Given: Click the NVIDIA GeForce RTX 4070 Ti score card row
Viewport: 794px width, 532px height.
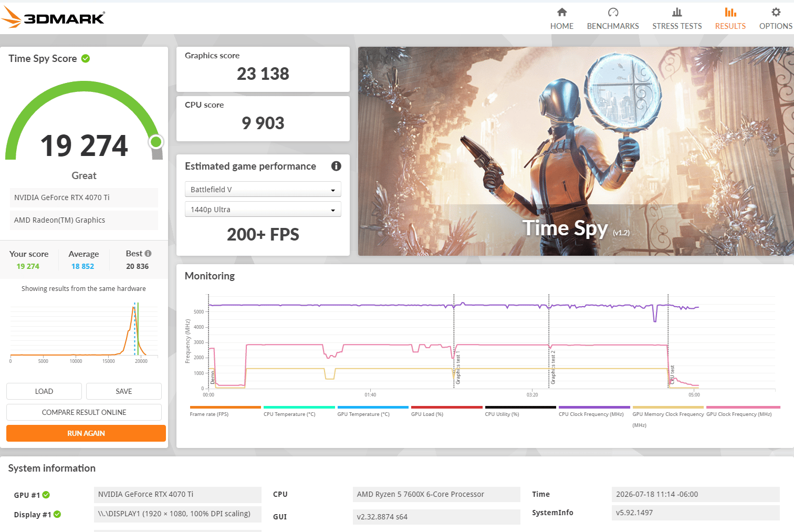Looking at the screenshot, I should (84, 197).
